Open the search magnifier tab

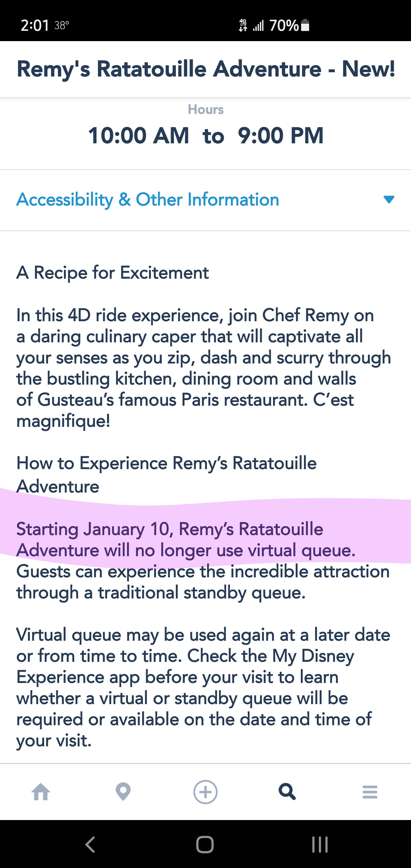(x=287, y=791)
